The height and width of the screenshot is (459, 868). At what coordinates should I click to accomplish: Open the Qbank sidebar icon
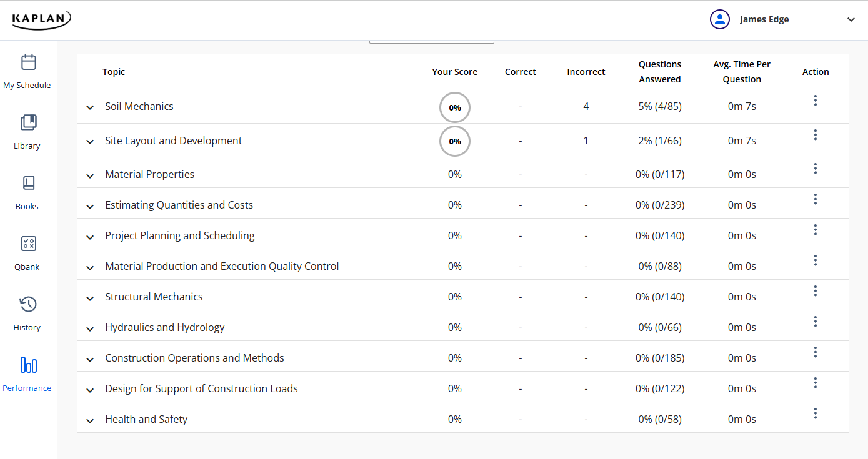tap(28, 244)
